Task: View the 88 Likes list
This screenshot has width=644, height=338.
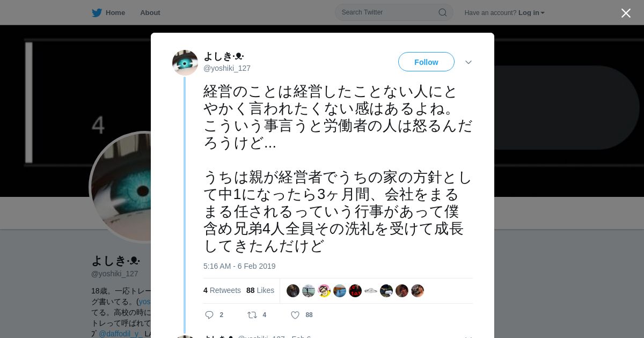Action: coord(260,290)
